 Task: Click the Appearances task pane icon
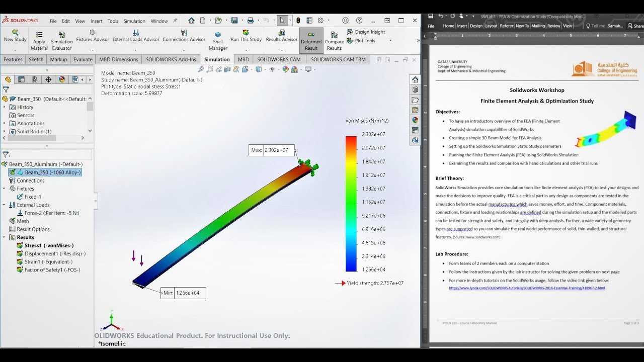point(415,120)
